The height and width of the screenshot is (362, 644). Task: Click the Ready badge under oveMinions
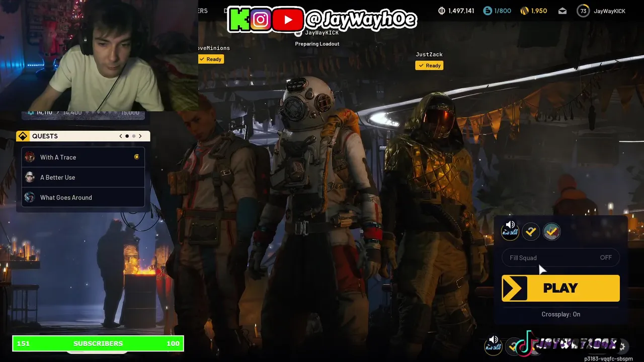point(210,59)
